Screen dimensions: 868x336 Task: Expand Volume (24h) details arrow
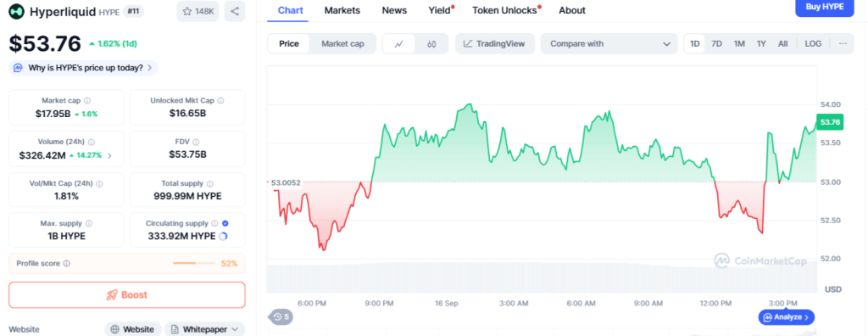click(109, 156)
